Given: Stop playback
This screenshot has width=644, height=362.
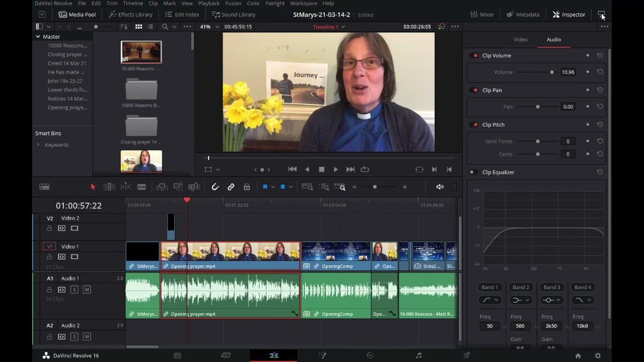Looking at the screenshot, I should coord(321,169).
